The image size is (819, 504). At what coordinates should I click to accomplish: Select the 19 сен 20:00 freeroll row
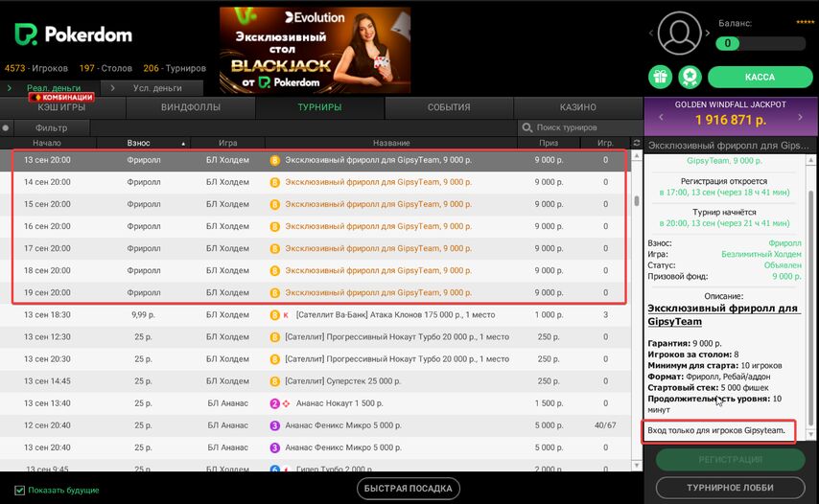pos(315,292)
